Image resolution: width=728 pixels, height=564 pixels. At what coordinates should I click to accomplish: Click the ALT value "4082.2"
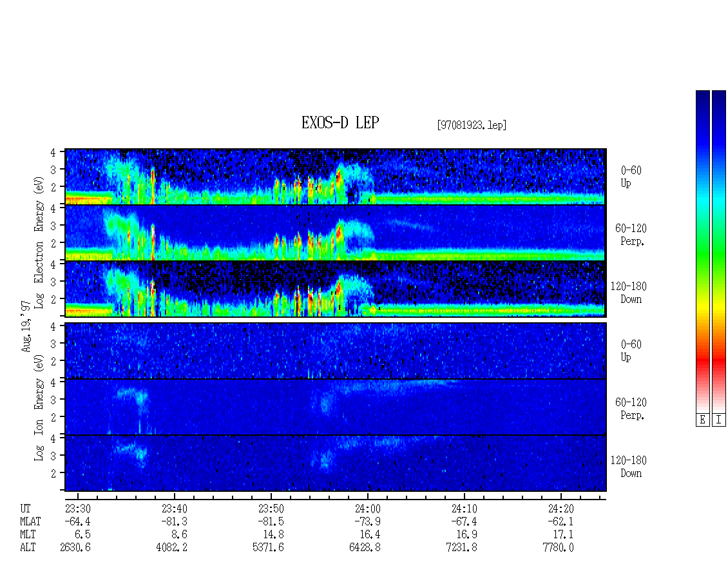pyautogui.click(x=172, y=548)
